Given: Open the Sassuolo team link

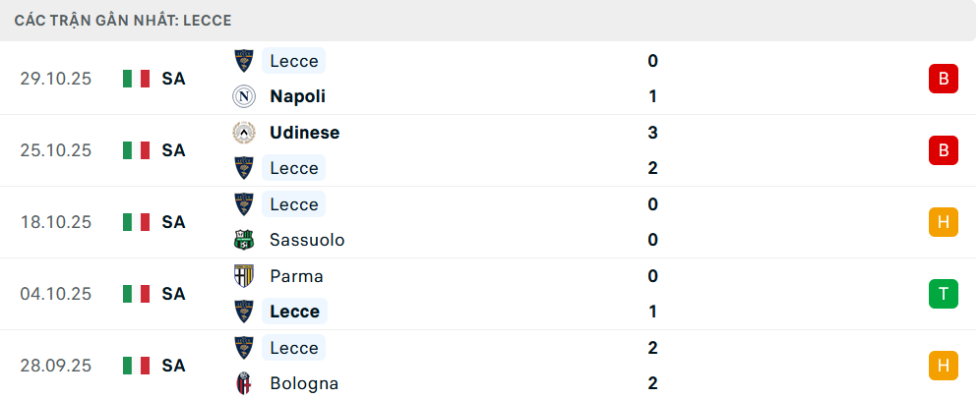Looking at the screenshot, I should (307, 240).
